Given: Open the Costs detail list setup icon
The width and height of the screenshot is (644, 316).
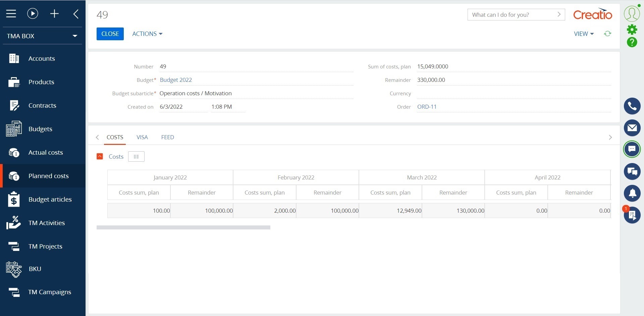Looking at the screenshot, I should (x=136, y=156).
